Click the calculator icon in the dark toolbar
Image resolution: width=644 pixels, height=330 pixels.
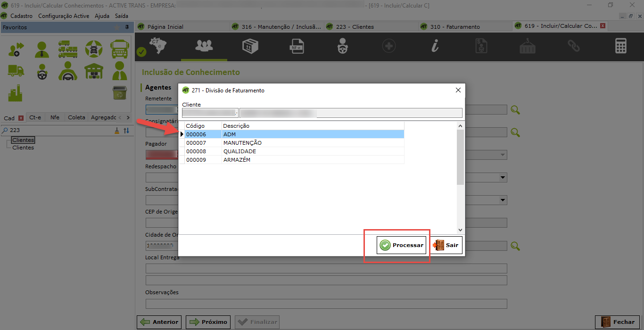coord(621,46)
